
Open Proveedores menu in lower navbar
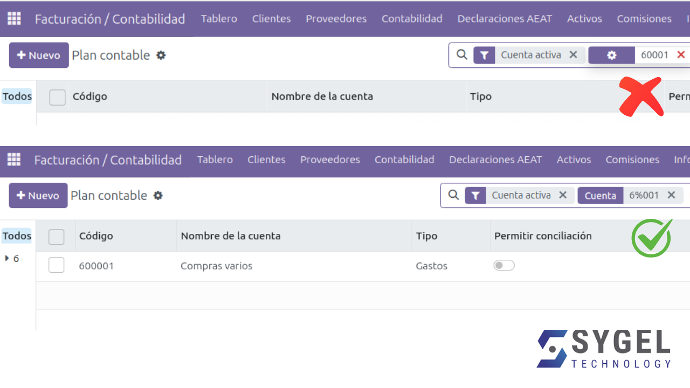pos(330,159)
